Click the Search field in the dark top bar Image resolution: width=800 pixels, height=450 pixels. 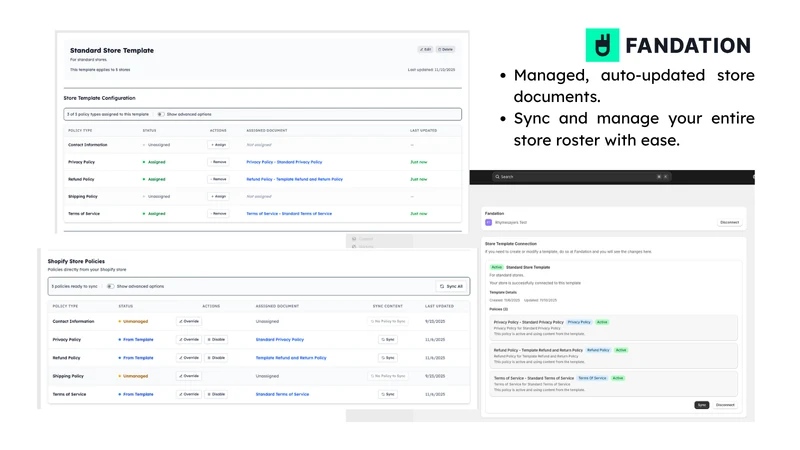pos(581,177)
